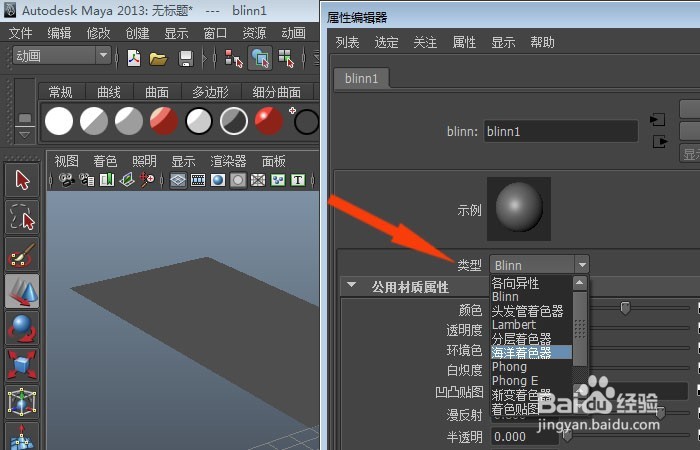Click the blinn name input field
The image size is (700, 450).
tap(561, 131)
